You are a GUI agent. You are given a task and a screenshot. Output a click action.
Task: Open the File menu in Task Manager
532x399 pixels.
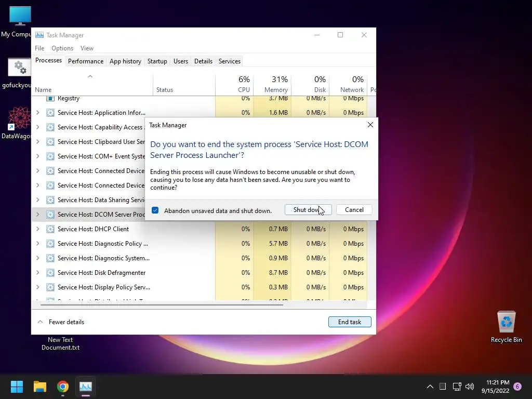pos(39,48)
